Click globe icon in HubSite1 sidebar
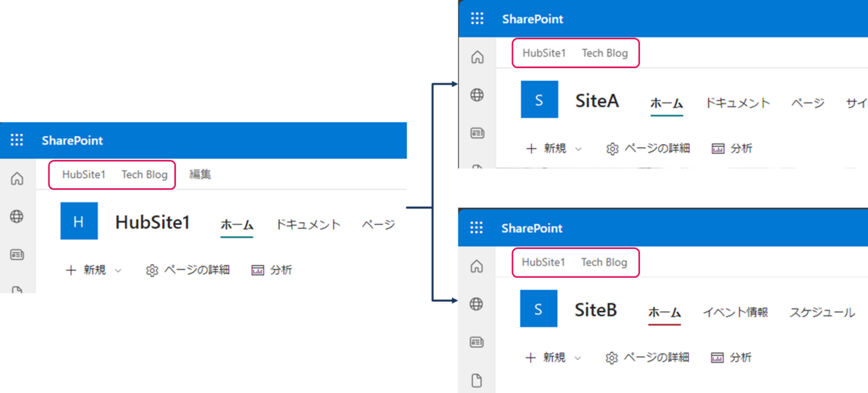 point(17,216)
